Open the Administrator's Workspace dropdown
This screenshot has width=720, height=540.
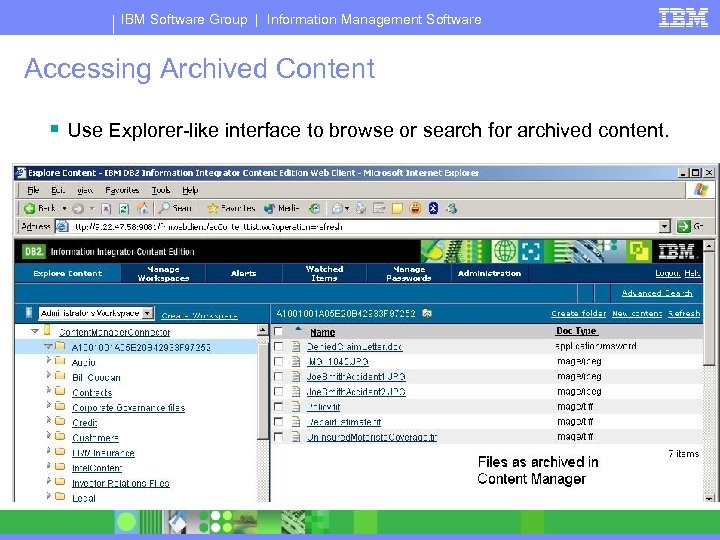coord(147,314)
